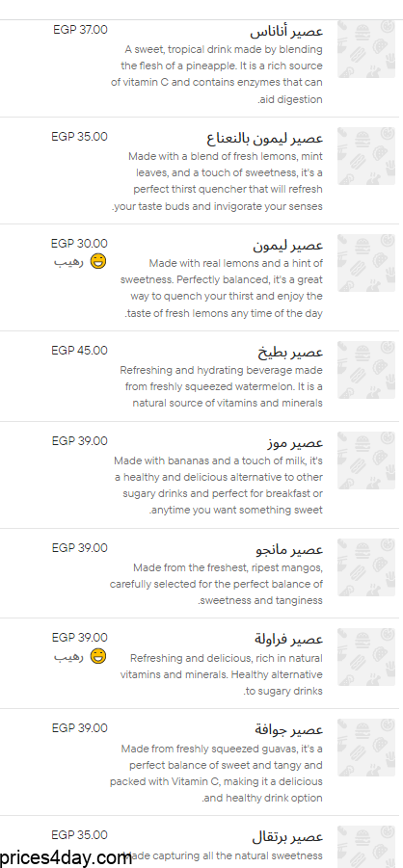Click the عصير فراولة item title
This screenshot has height=868, width=403.
point(289,639)
